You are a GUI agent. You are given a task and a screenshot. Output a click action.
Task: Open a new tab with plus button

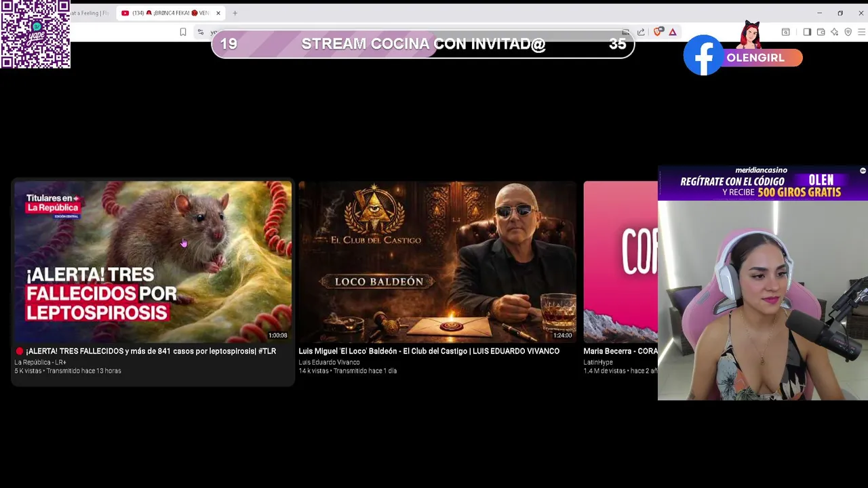point(235,13)
